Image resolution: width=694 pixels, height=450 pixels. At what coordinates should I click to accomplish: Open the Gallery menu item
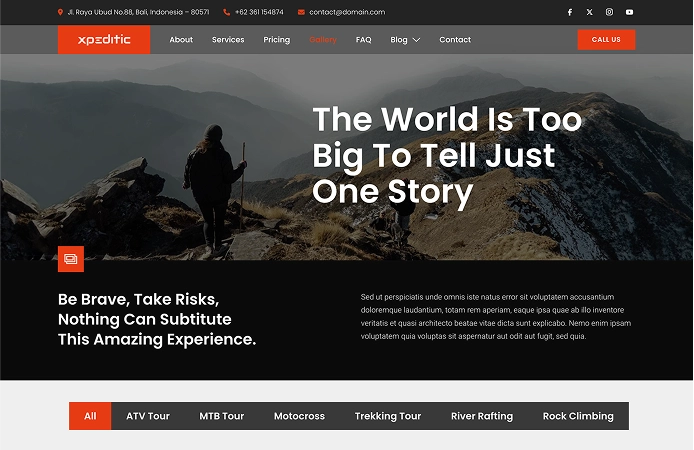pos(323,40)
